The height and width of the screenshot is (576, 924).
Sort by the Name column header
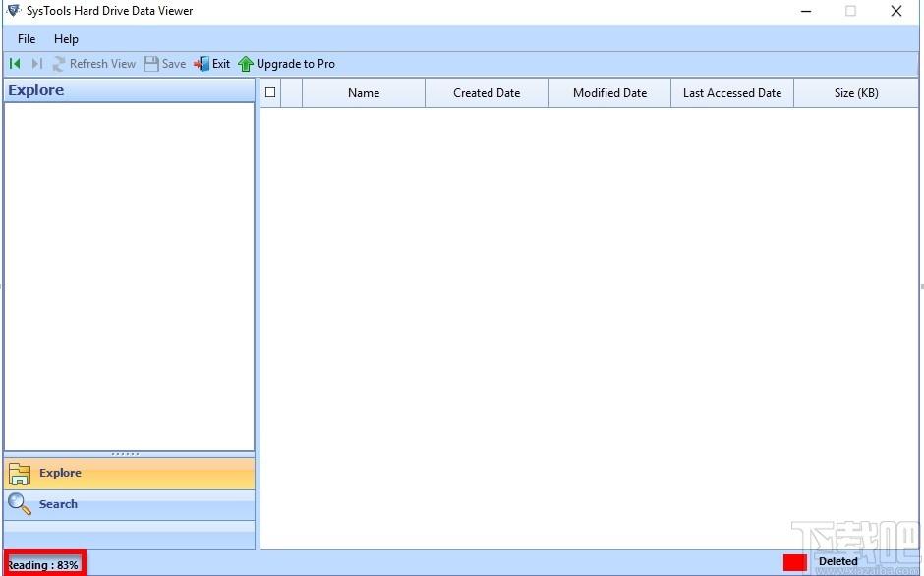coord(364,93)
